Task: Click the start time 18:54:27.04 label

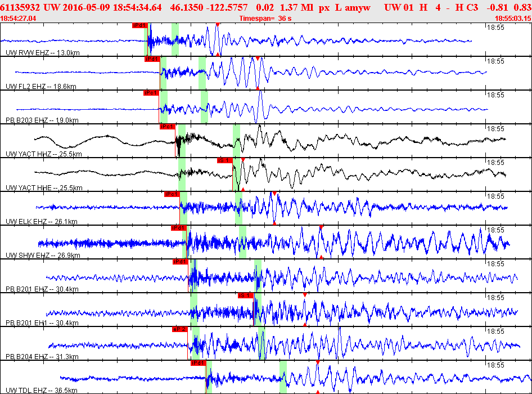Action: (19, 19)
